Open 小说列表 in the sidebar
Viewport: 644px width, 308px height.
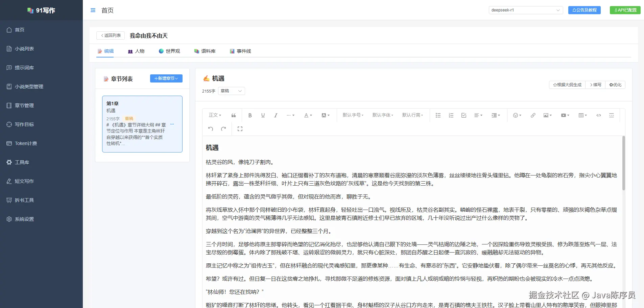click(41, 49)
